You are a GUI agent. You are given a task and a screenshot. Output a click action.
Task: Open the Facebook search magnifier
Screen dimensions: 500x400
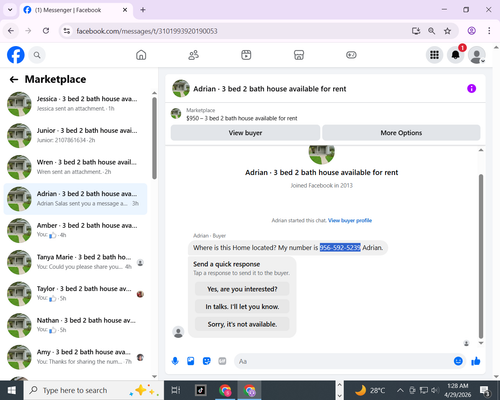point(37,55)
